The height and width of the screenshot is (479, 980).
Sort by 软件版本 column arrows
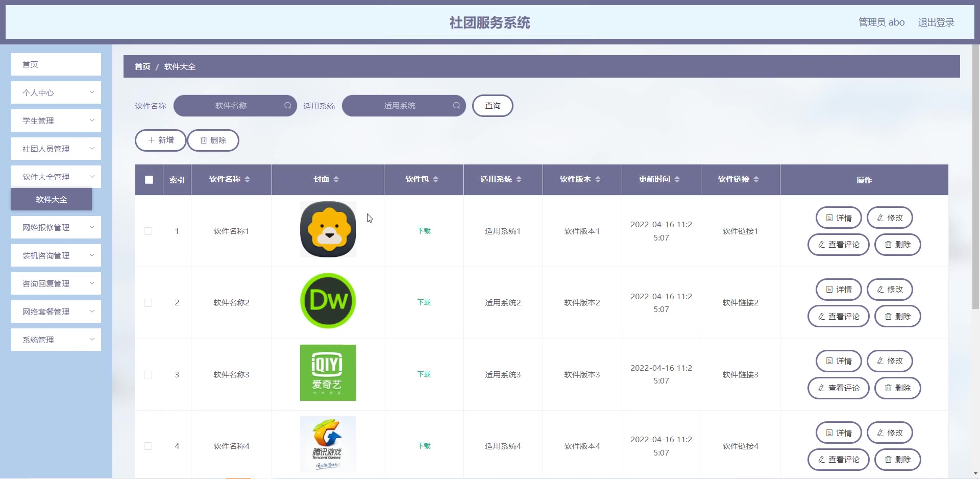598,179
